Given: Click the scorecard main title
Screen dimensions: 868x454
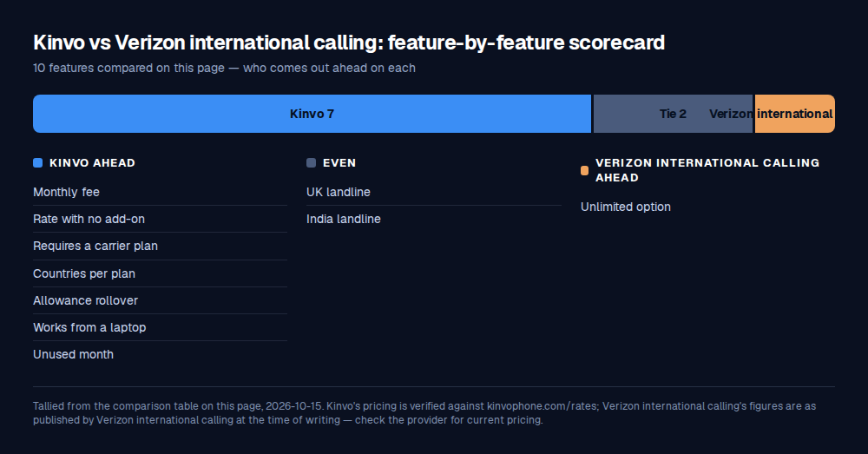Looking at the screenshot, I should click(x=349, y=43).
